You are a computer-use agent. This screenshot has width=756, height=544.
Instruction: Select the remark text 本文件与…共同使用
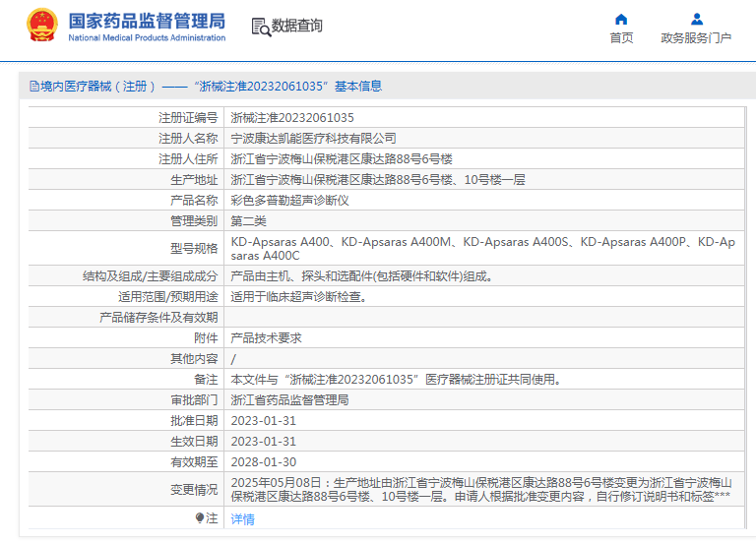pyautogui.click(x=397, y=380)
